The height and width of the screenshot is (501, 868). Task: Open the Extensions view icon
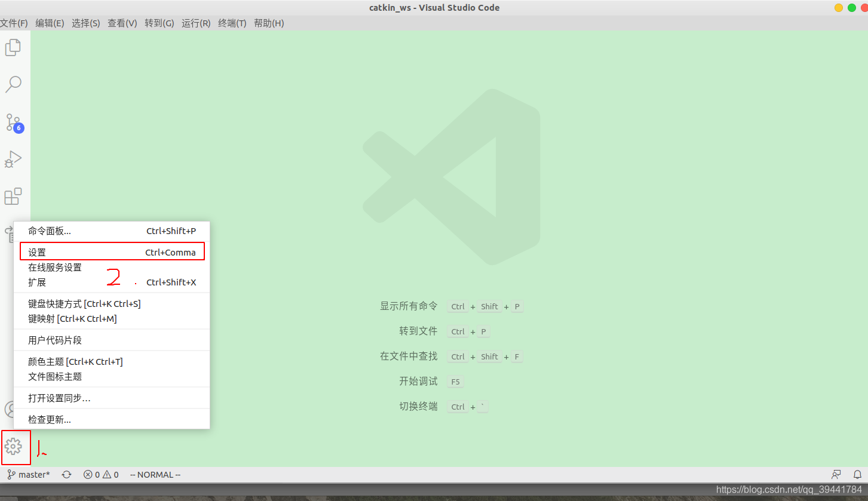click(13, 196)
